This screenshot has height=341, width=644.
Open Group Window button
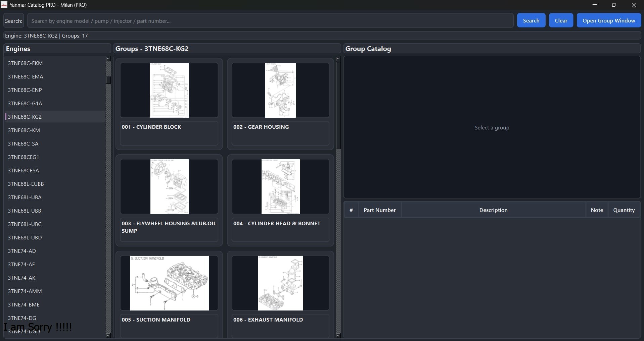click(609, 20)
